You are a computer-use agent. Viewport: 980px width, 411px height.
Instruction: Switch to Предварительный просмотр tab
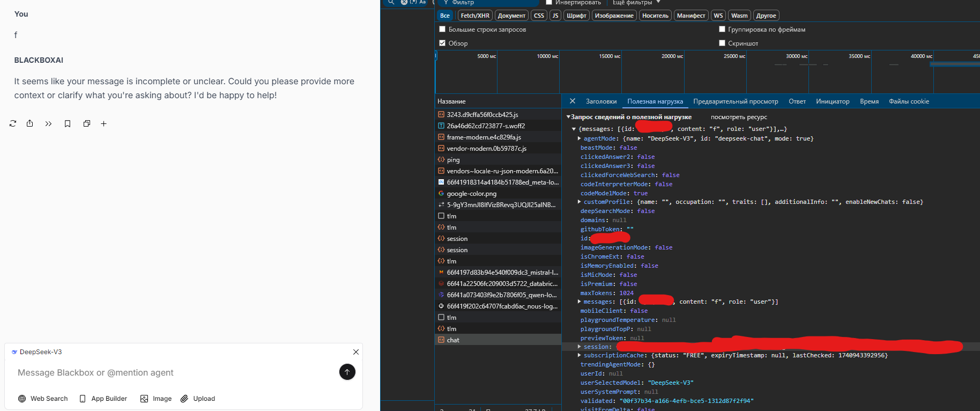(736, 101)
